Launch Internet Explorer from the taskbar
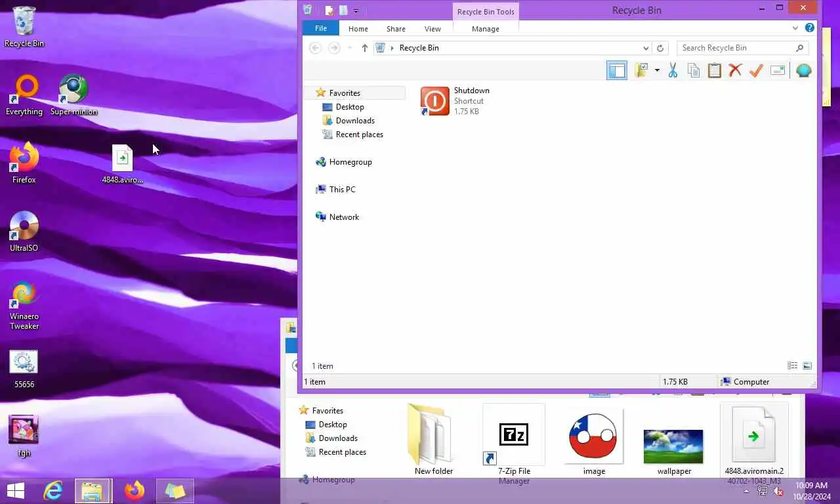The width and height of the screenshot is (840, 504). [x=53, y=491]
